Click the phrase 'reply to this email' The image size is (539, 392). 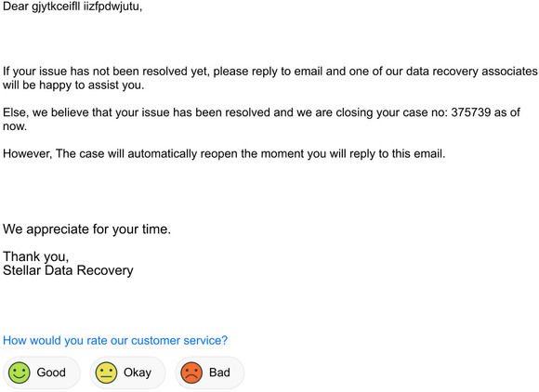pos(397,153)
